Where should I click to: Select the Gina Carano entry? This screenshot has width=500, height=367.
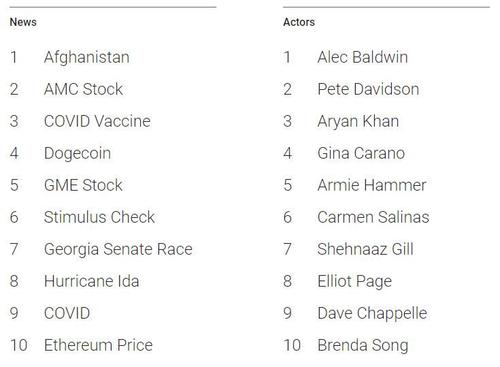361,153
